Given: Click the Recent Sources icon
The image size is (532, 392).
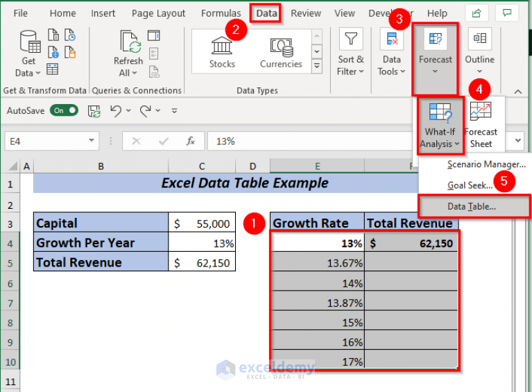Looking at the screenshot, I should (70, 35).
